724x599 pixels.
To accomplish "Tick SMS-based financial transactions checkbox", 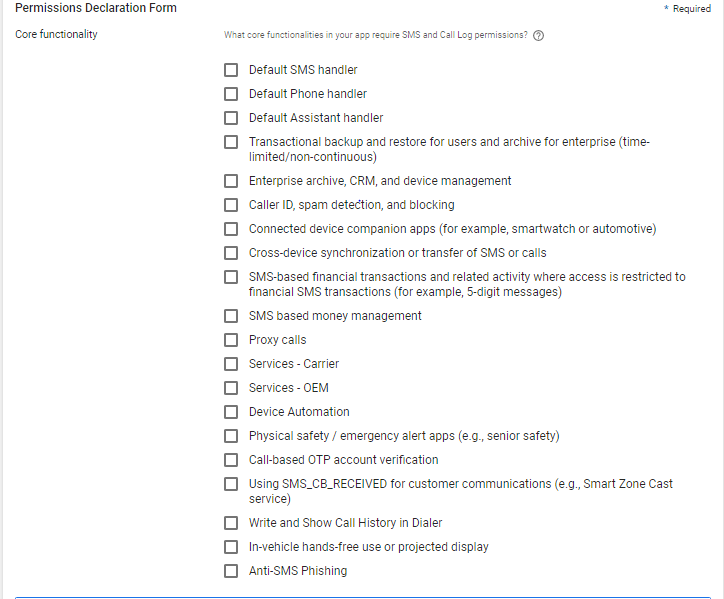I will (x=231, y=277).
